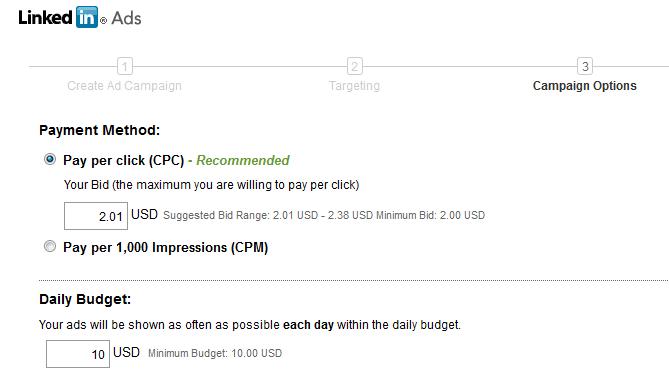Select Pay per 1,000 Impressions radio button
669x382 pixels.
pyautogui.click(x=50, y=246)
